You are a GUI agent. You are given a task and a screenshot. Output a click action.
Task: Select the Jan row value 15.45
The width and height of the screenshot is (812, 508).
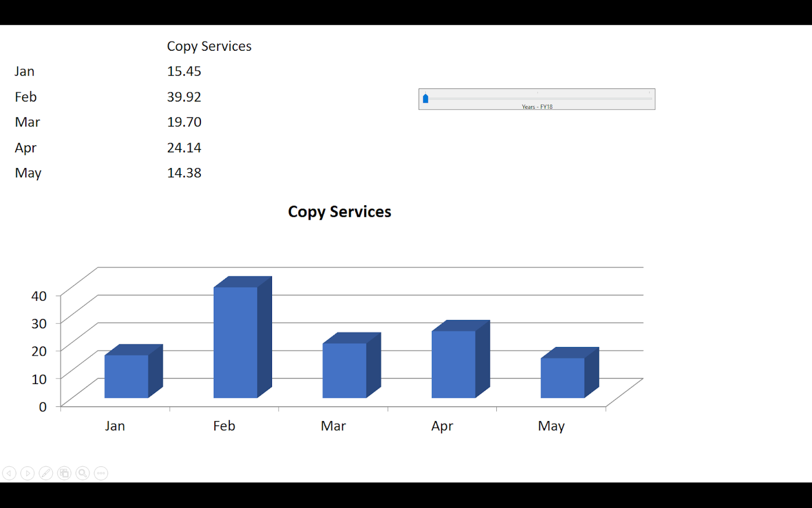click(184, 71)
